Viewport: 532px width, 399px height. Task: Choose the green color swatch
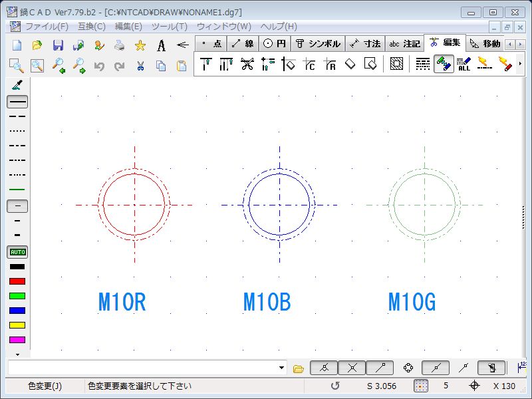17,296
